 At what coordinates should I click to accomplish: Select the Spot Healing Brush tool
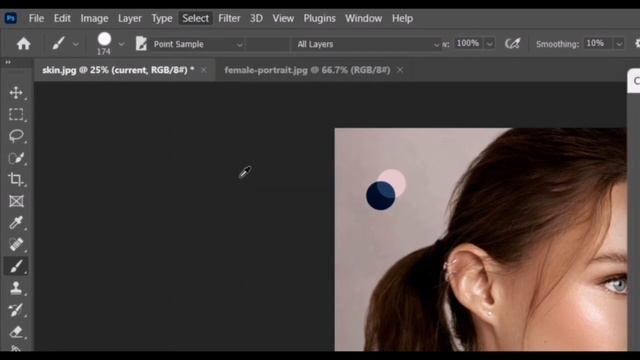pos(16,244)
